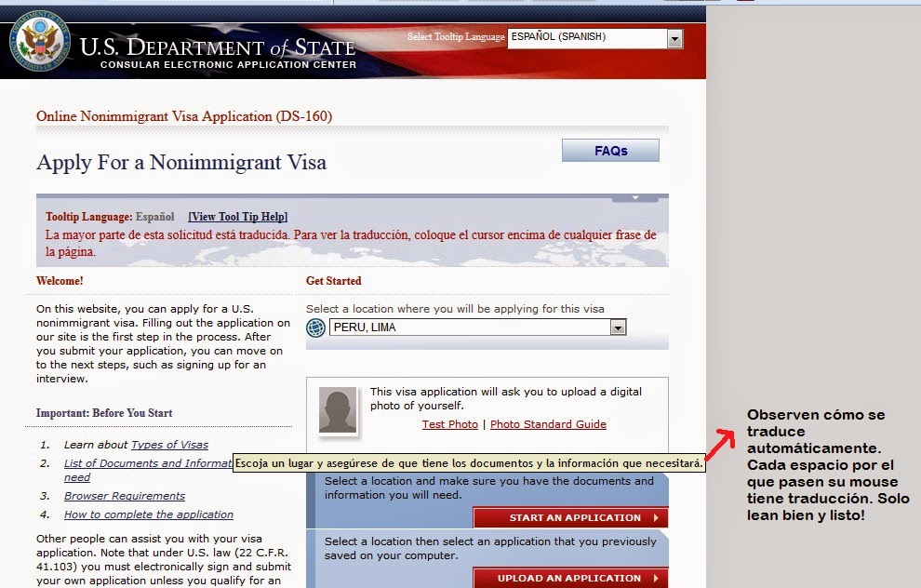Open How to complete the application link
Viewport: 921px width, 588px height.
pos(149,514)
